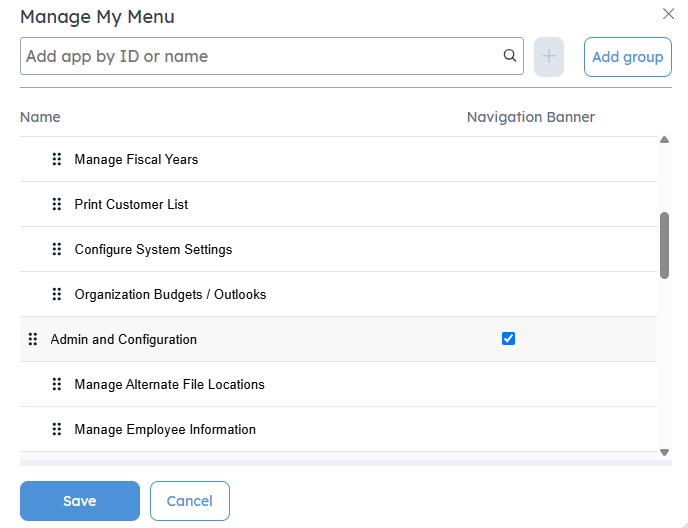The height and width of the screenshot is (528, 688).
Task: Focus the Add app by ID field
Action: coord(260,56)
